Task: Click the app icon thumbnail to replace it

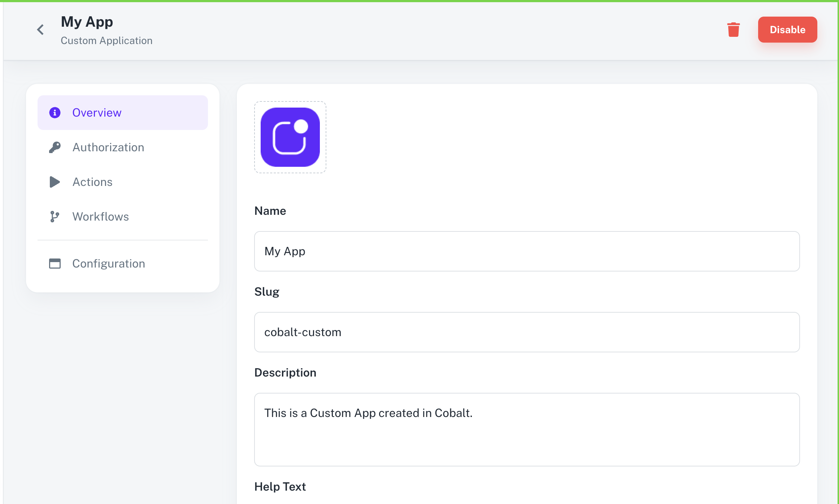Action: [x=290, y=137]
